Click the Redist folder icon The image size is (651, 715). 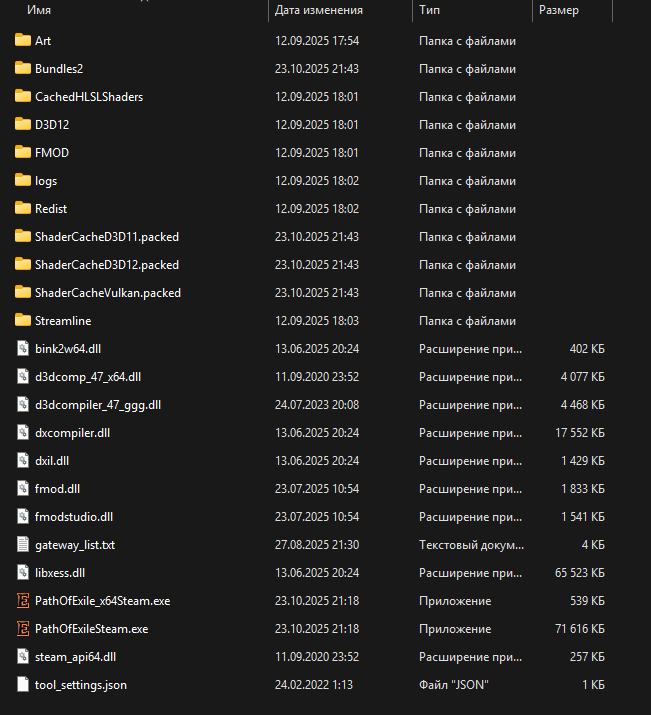pos(23,208)
